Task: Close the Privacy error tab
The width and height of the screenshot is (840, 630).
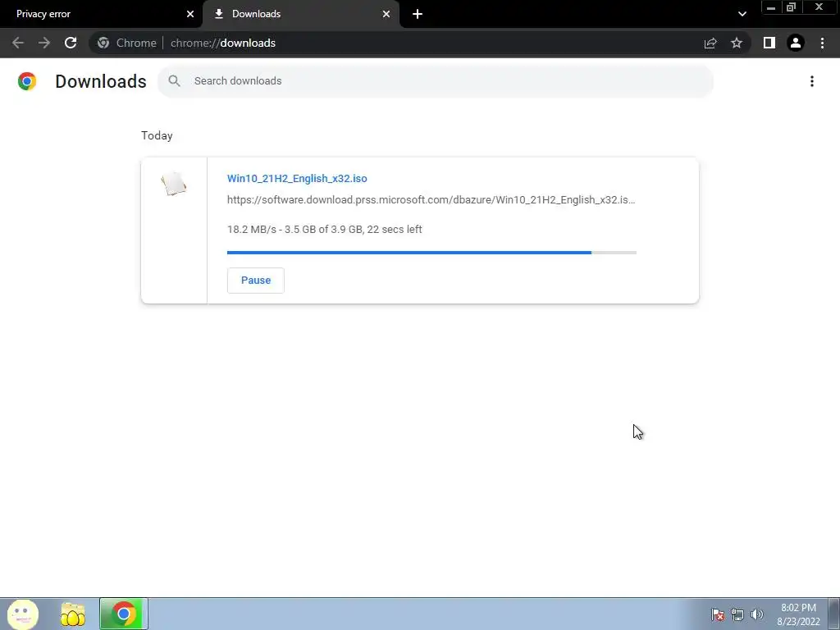Action: coord(190,14)
